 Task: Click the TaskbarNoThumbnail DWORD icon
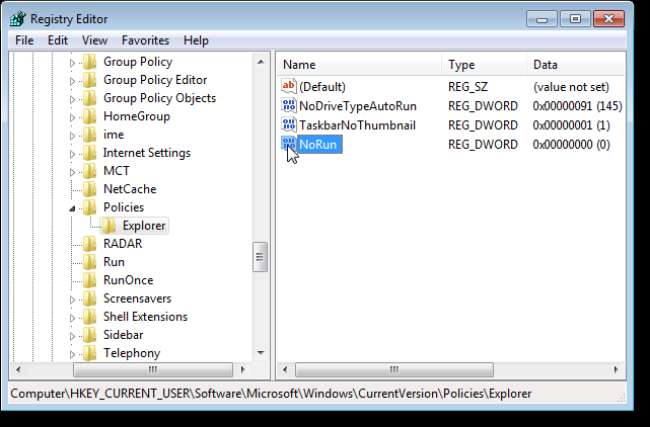coord(289,125)
